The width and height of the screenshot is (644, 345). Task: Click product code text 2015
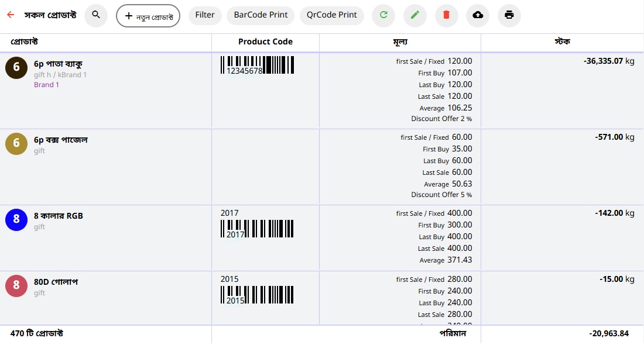229,280
